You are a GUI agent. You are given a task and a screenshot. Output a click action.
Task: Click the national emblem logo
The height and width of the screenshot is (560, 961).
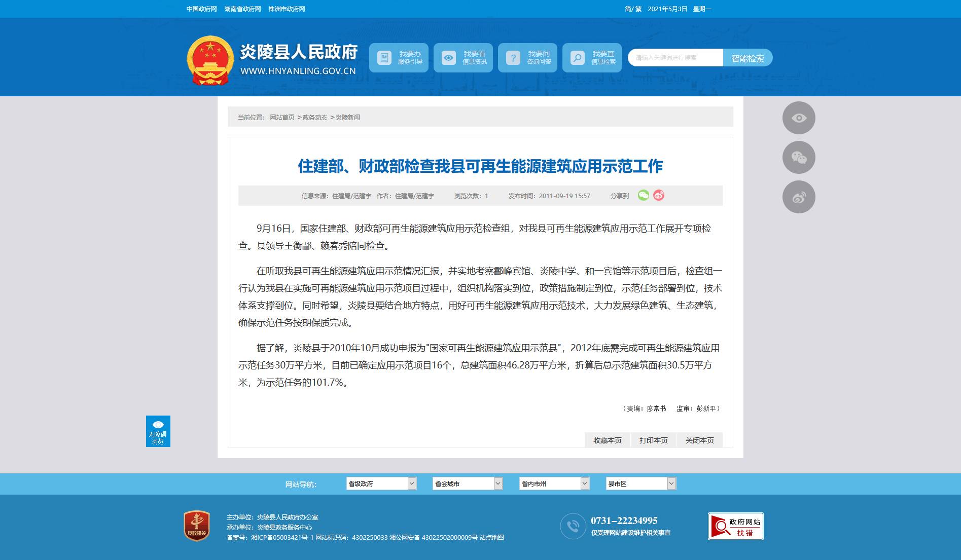(x=210, y=60)
